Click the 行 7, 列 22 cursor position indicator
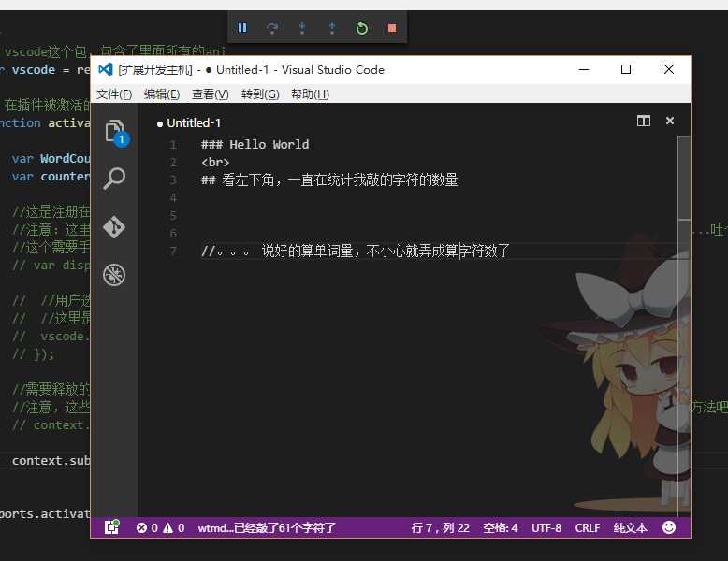 click(440, 528)
